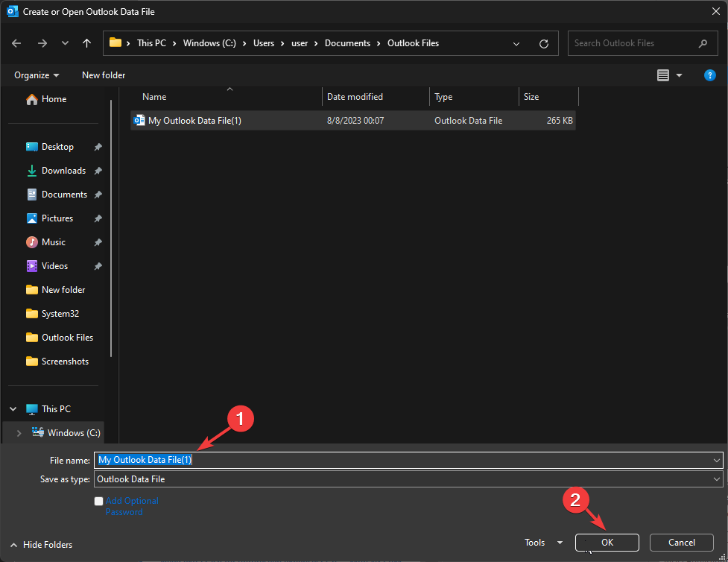This screenshot has height=562, width=728.
Task: Click the Back navigation arrow
Action: click(x=16, y=43)
